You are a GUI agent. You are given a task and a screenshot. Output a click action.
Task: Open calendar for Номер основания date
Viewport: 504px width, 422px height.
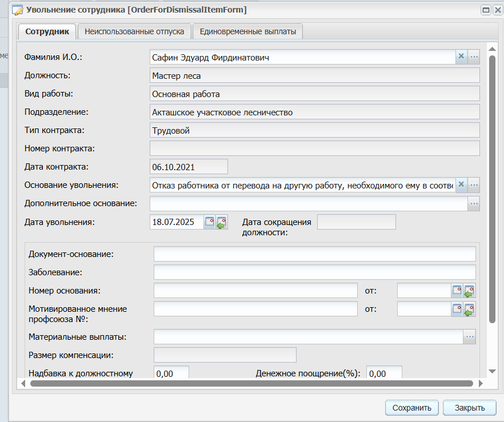click(457, 291)
